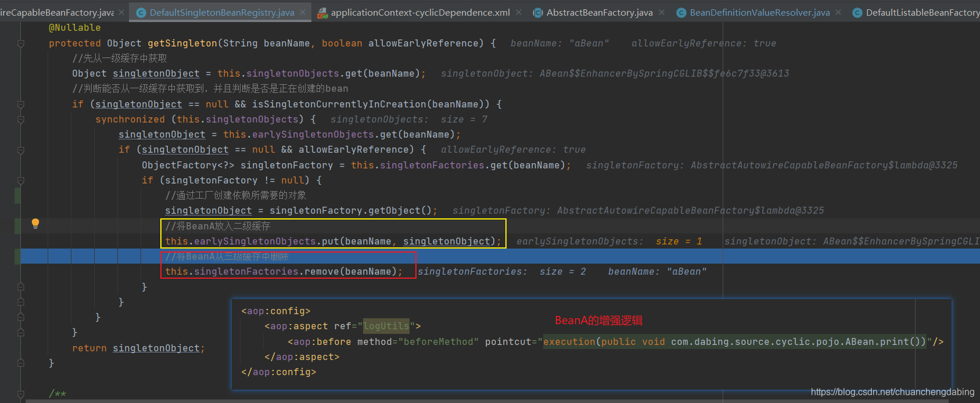Close the BeanDefinitionValueResolver.java tab
The width and height of the screenshot is (980, 403).
(838, 12)
